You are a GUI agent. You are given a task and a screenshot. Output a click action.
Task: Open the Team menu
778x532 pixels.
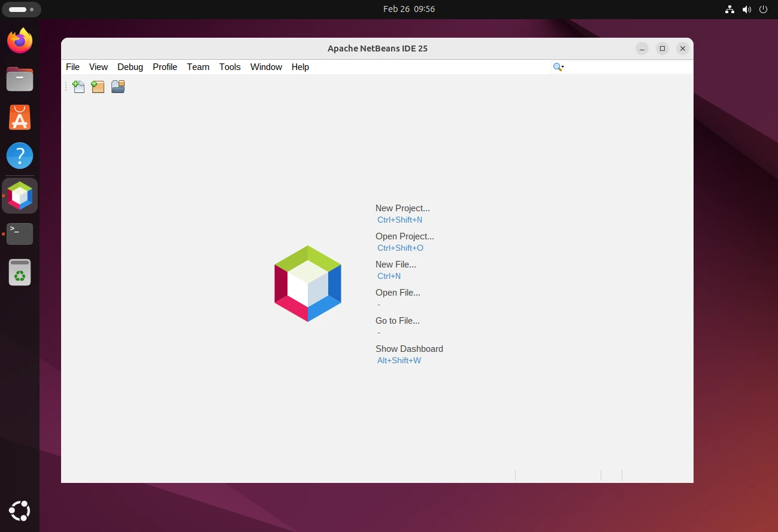pos(198,67)
